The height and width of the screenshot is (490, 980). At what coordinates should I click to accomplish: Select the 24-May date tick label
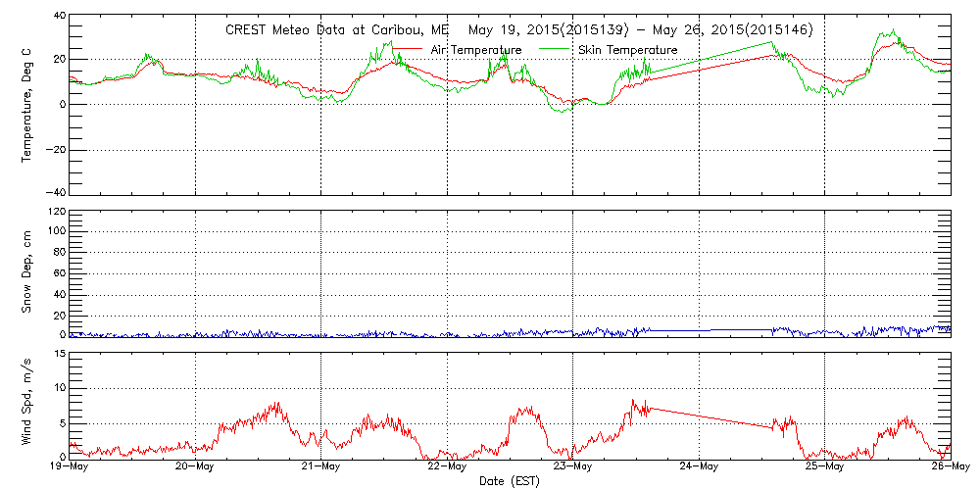[699, 467]
